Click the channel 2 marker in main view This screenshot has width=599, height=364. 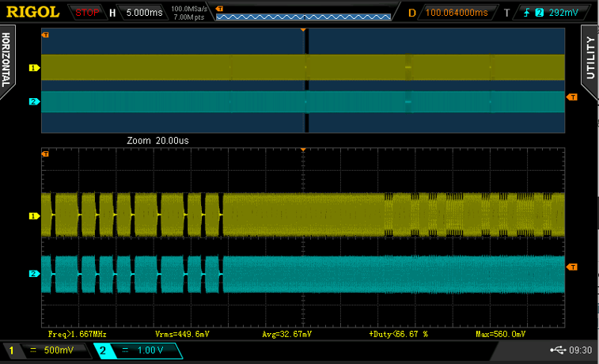(34, 101)
